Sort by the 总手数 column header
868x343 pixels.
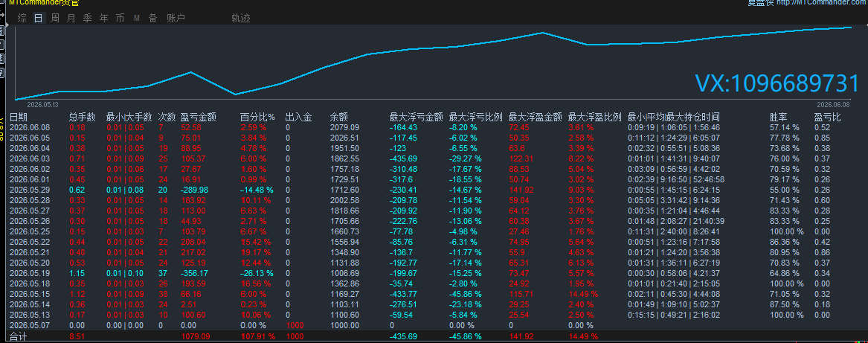click(x=83, y=117)
